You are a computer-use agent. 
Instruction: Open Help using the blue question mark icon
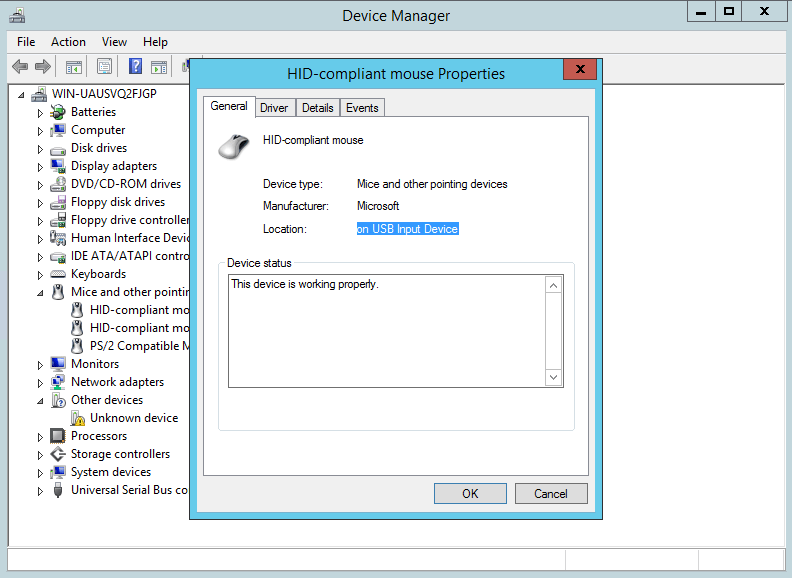coord(135,67)
